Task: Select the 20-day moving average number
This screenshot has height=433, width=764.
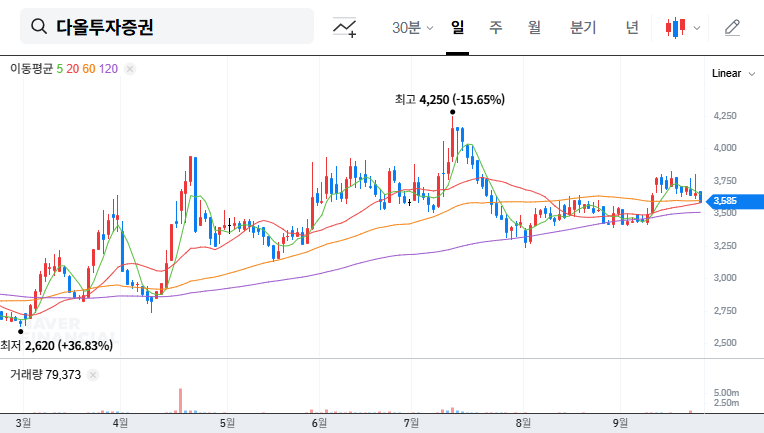Action: click(x=73, y=69)
